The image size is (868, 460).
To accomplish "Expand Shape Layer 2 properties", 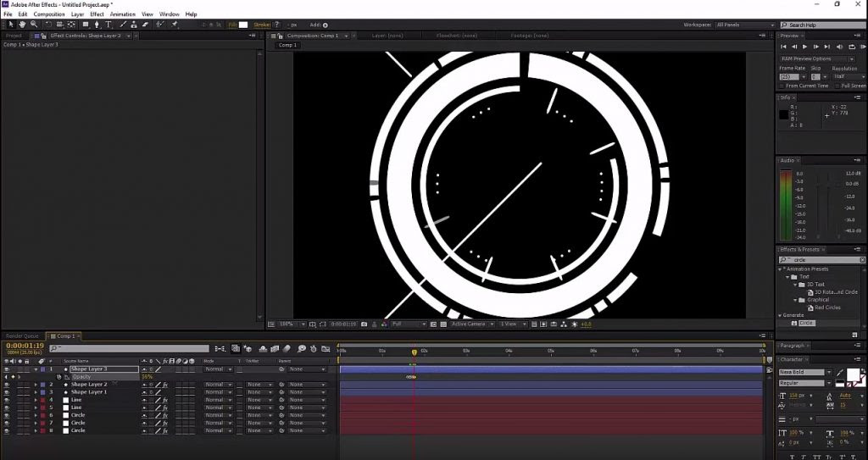I will click(x=36, y=385).
